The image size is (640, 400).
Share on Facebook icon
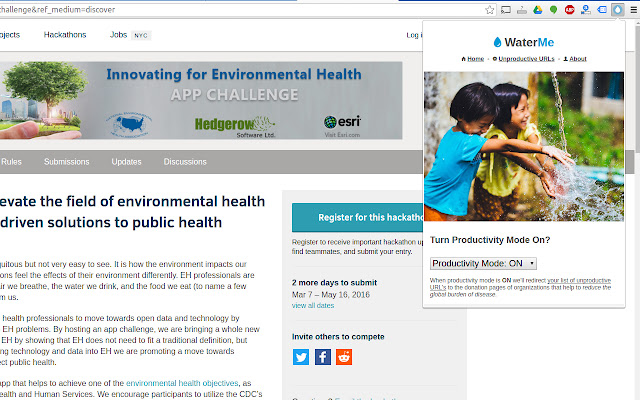[x=322, y=357]
